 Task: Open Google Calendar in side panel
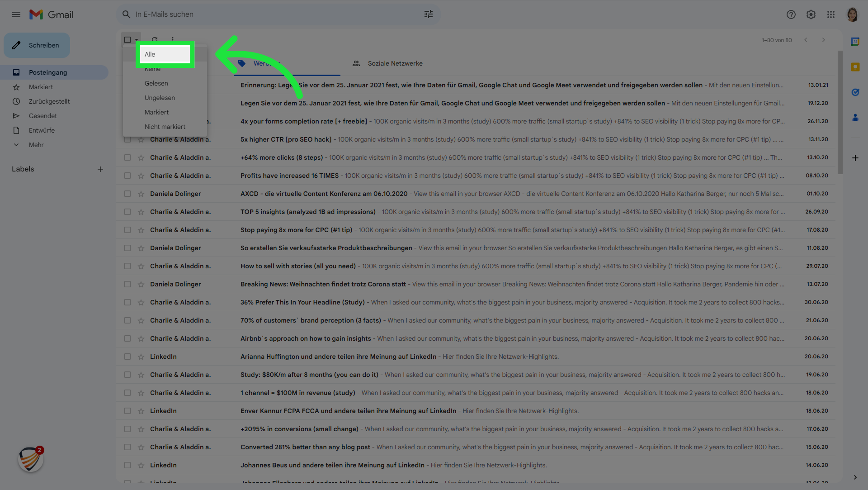coord(855,42)
